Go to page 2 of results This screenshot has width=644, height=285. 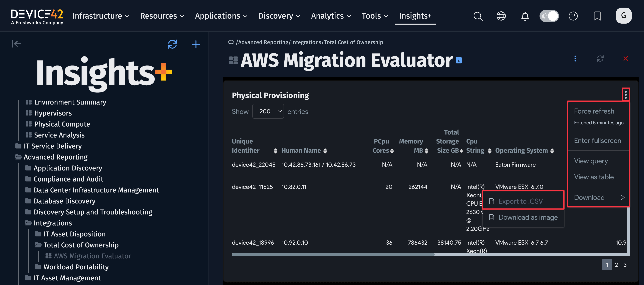coord(616,265)
